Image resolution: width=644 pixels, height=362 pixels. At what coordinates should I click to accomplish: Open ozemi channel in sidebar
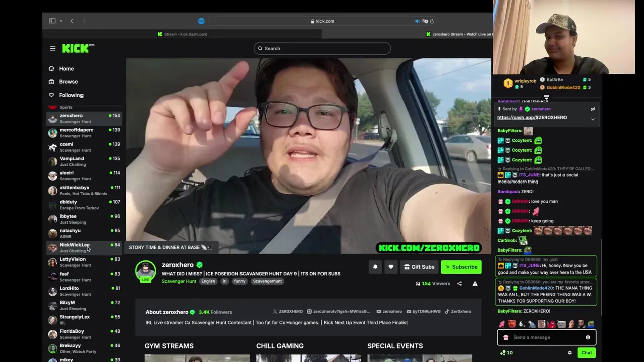tap(84, 147)
